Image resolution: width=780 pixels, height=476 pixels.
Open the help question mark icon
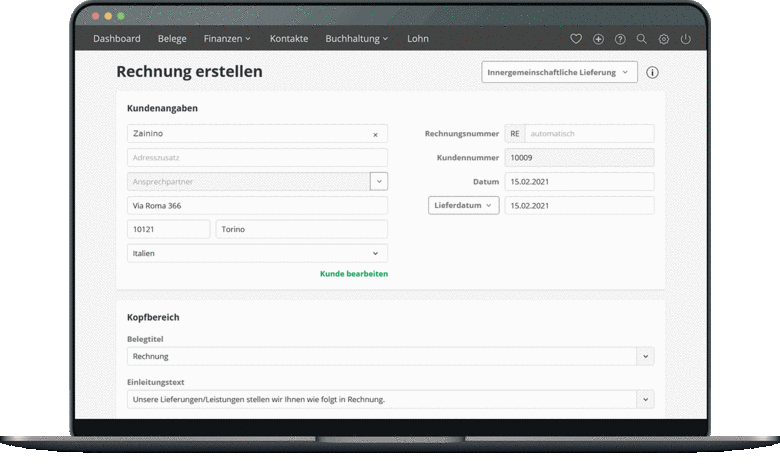[x=620, y=39]
